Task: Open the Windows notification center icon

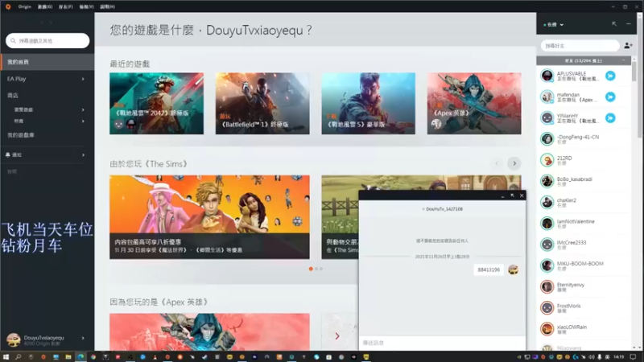Action: pos(633,357)
